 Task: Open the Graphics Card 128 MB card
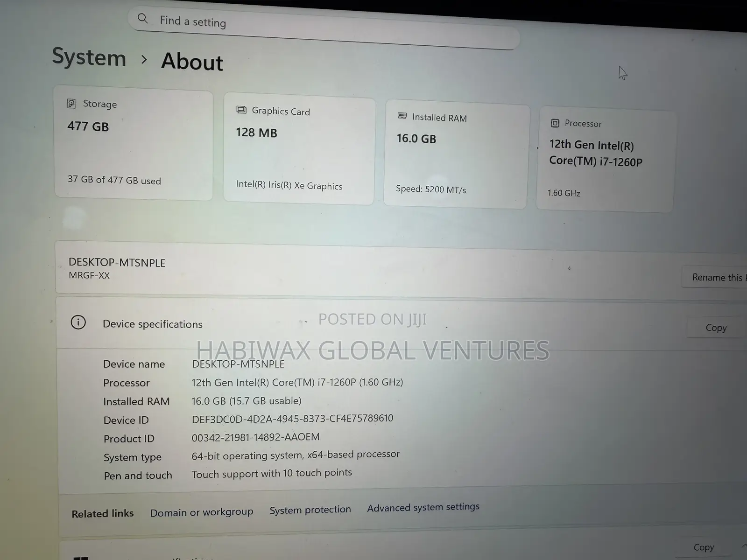299,149
